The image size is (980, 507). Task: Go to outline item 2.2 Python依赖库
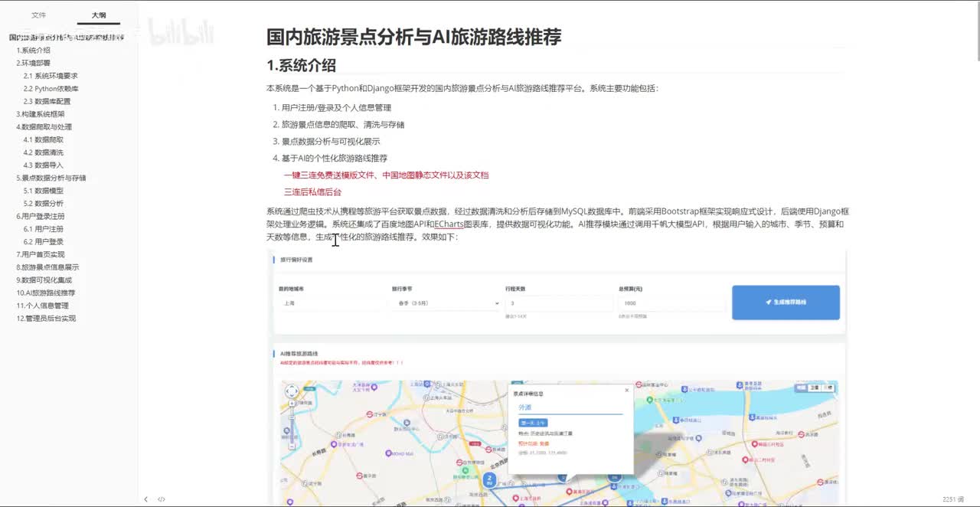(51, 88)
